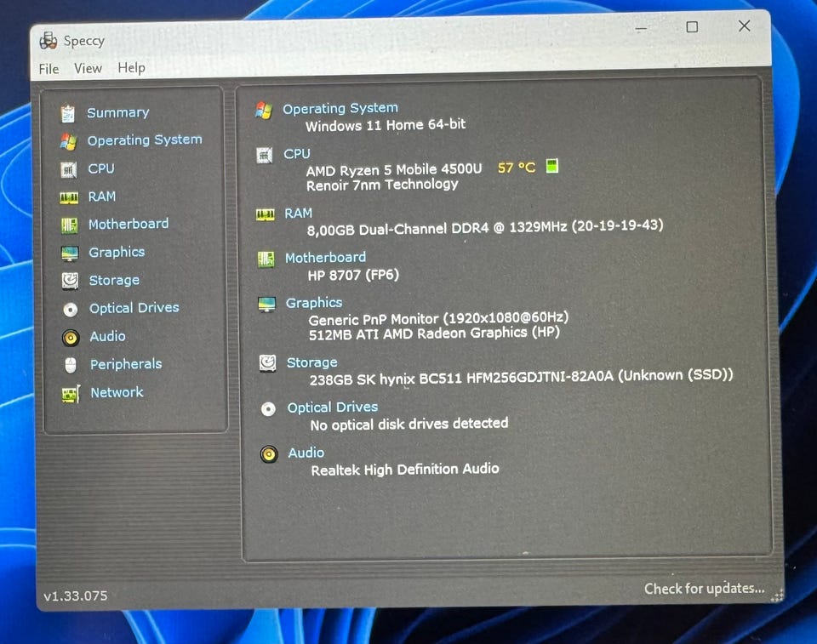Maximize the Speccy window
This screenshot has width=817, height=644.
pyautogui.click(x=692, y=26)
